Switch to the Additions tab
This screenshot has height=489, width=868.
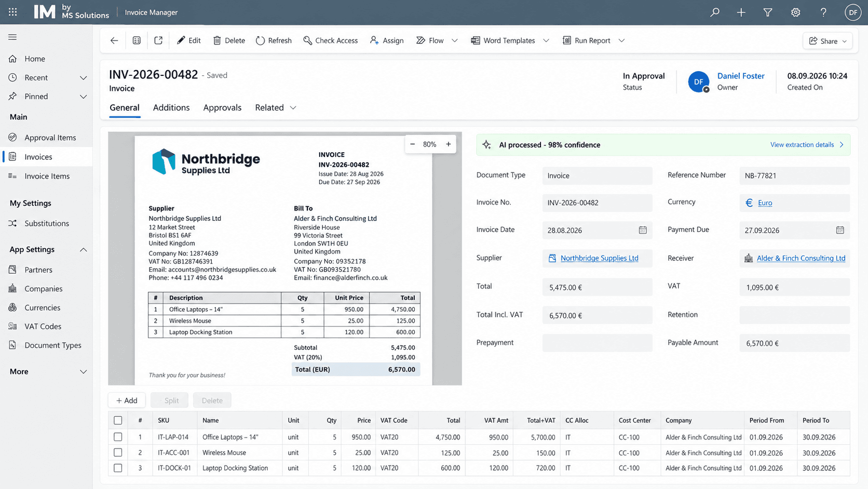pos(171,108)
